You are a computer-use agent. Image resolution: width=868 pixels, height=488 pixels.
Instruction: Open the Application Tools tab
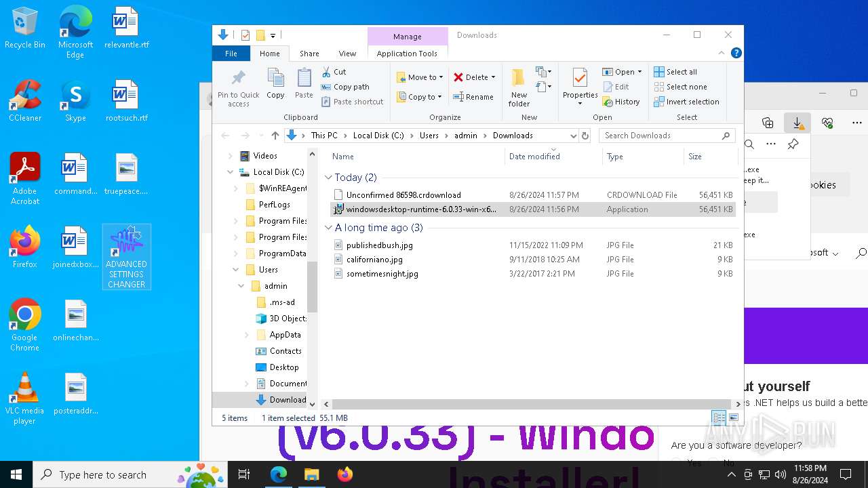coord(407,54)
